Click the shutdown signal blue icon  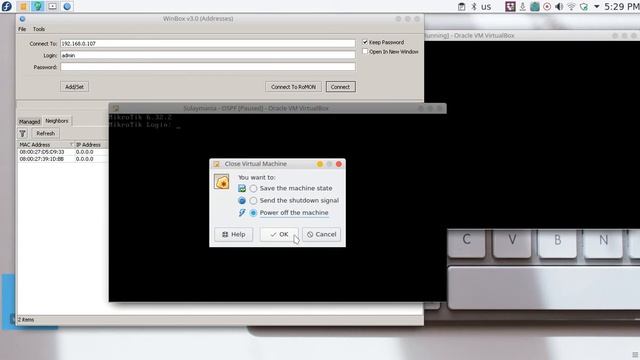pos(242,200)
